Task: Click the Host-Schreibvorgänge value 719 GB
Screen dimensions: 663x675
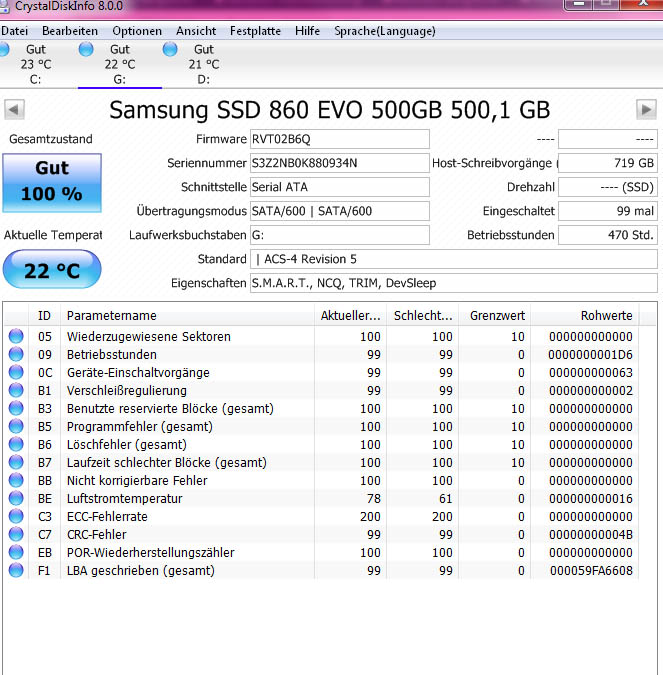Action: pyautogui.click(x=608, y=163)
